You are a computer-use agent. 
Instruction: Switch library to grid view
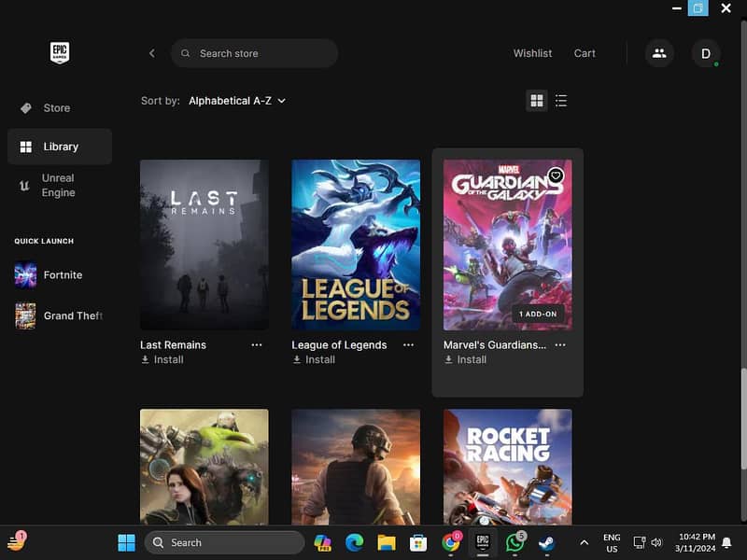coord(537,100)
